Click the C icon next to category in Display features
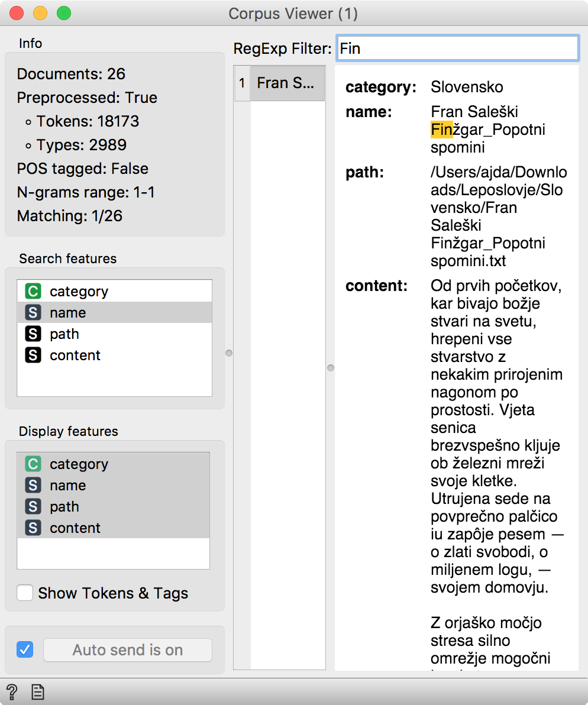 [33, 464]
